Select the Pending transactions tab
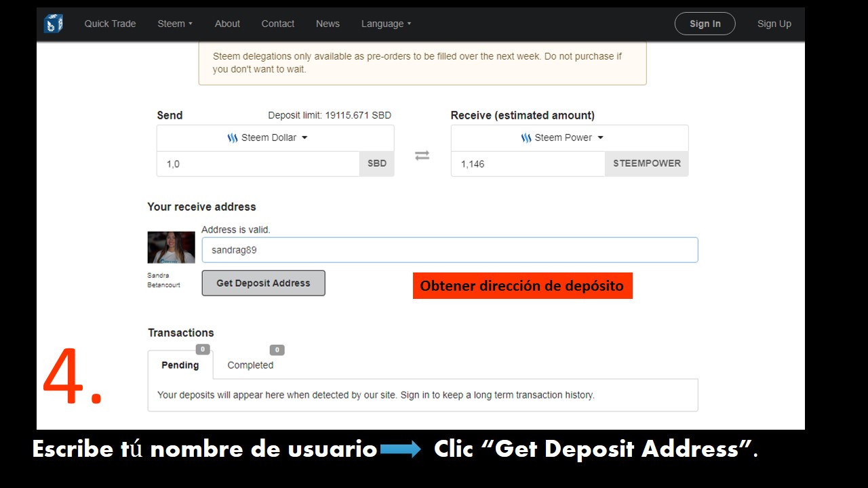This screenshot has height=488, width=868. pos(180,365)
